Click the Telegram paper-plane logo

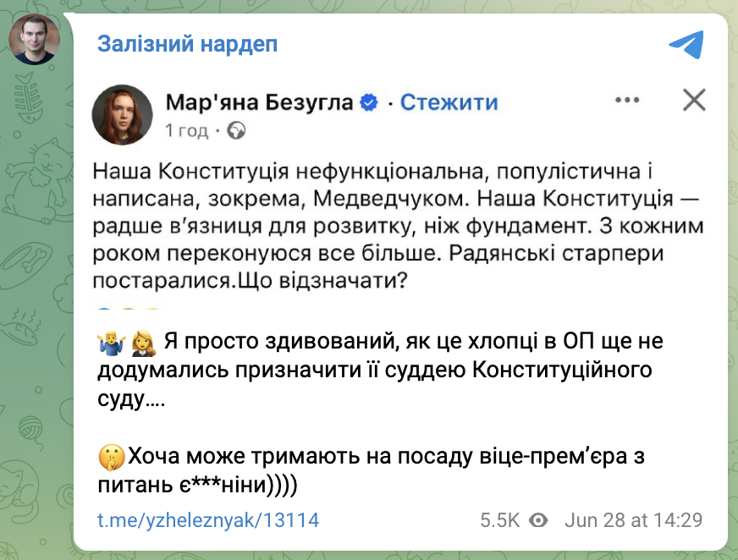(686, 43)
